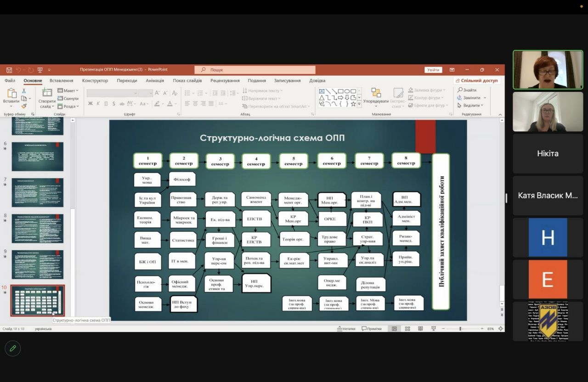
Task: Click the Спільний доступ share button
Action: (476, 81)
